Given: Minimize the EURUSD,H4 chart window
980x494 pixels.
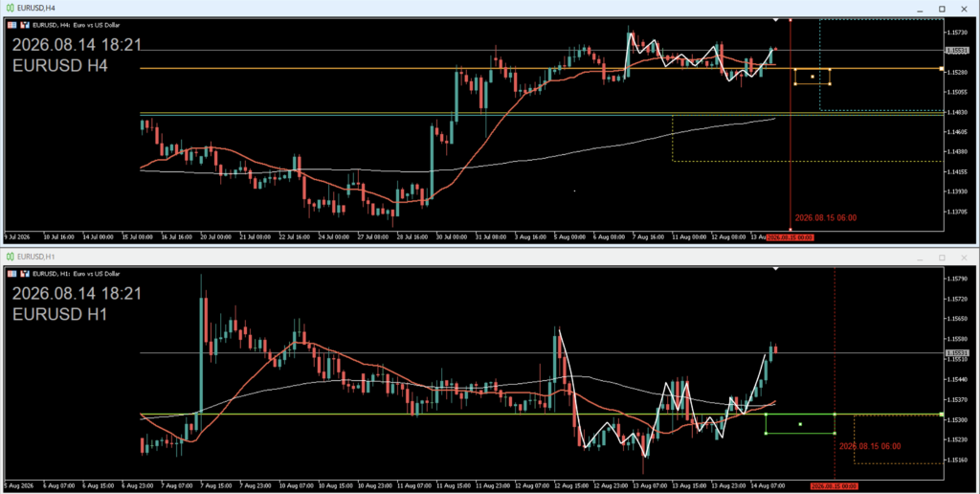Looking at the screenshot, I should click(x=920, y=9).
